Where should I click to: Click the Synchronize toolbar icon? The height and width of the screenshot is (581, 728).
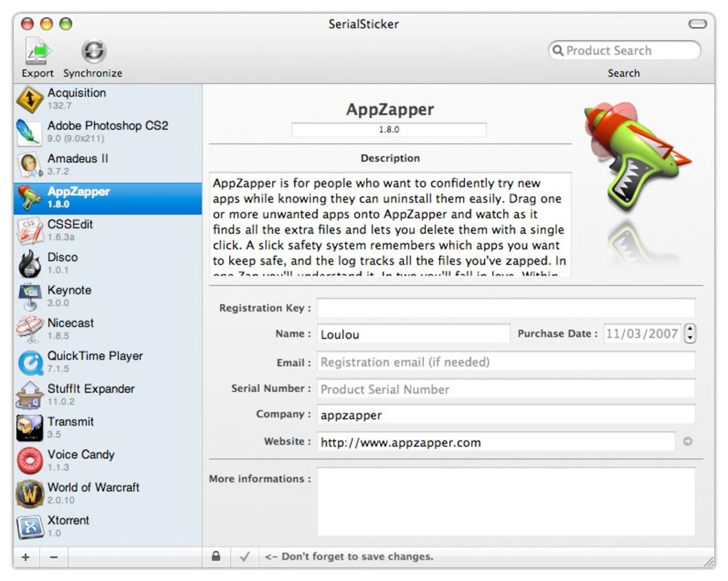point(93,52)
